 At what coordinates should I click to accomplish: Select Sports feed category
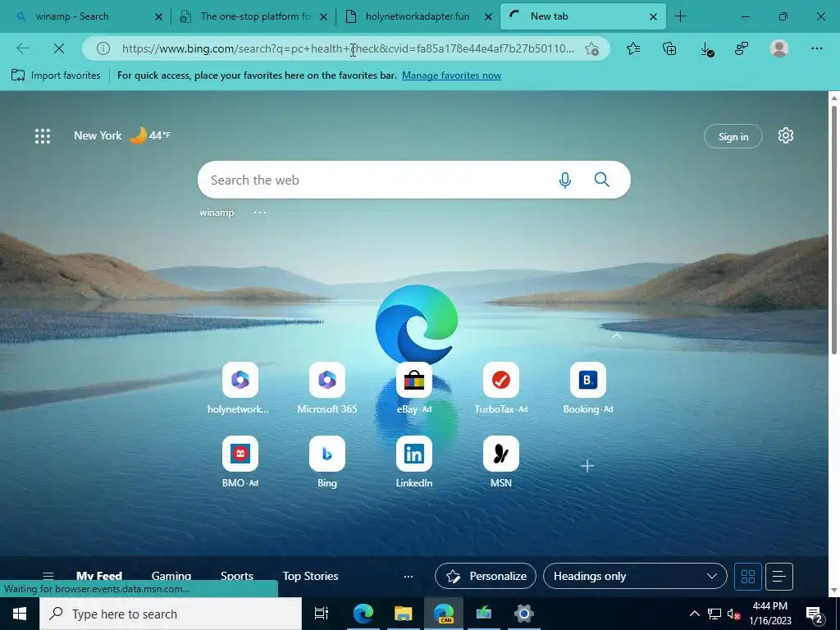click(x=237, y=577)
